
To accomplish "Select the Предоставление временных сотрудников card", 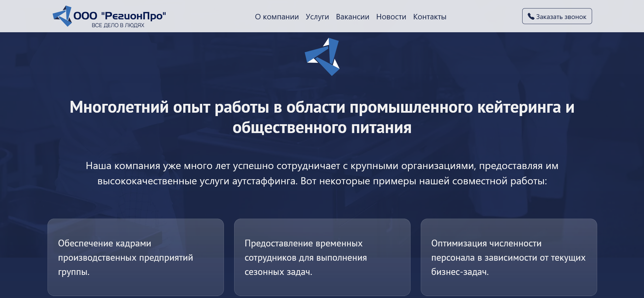I will [x=322, y=257].
